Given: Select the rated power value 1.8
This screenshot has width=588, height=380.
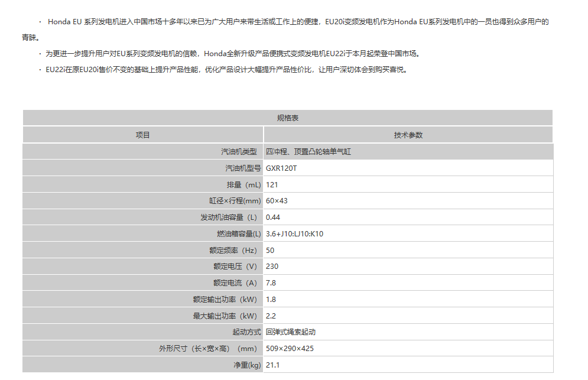Looking at the screenshot, I should click(271, 300).
